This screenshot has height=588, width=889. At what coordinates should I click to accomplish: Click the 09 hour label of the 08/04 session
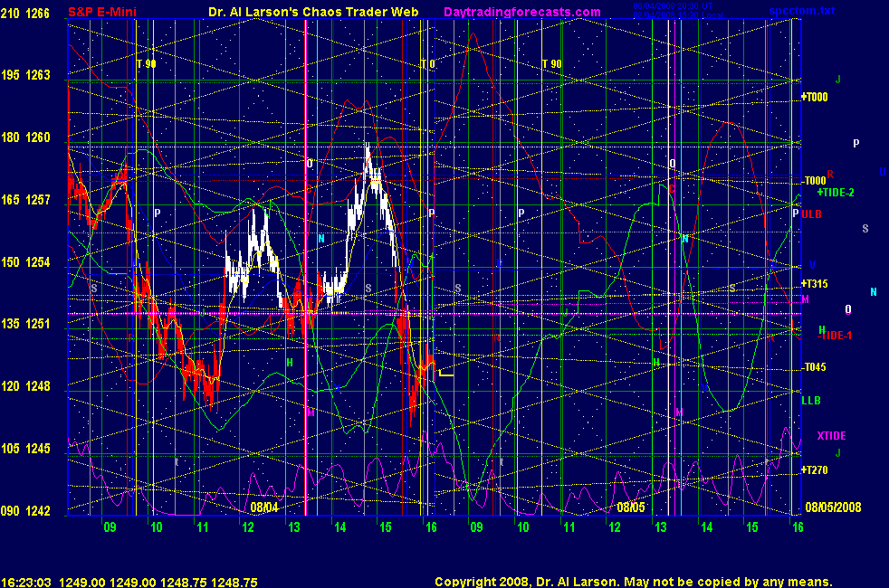(110, 527)
